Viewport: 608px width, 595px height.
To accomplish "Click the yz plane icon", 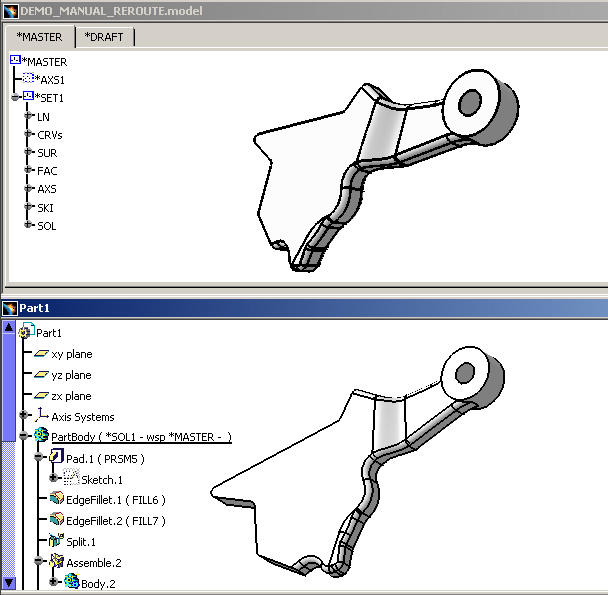I will click(41, 374).
